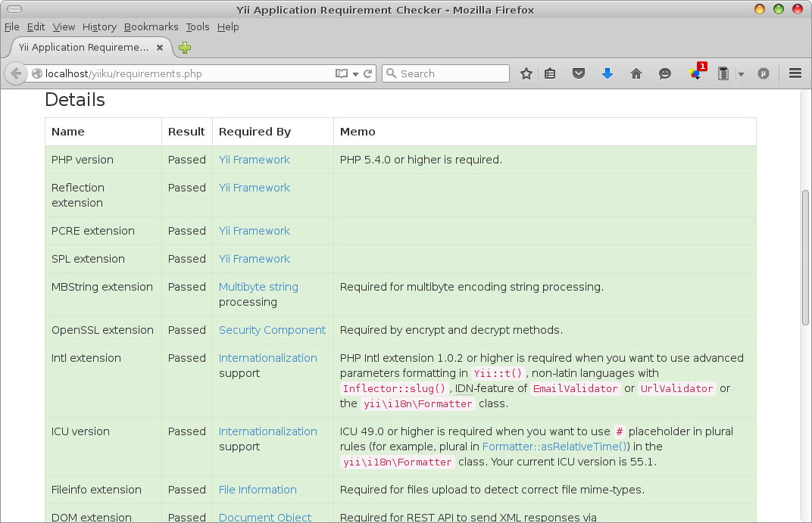
Task: Maximize the window with green button
Action: click(x=779, y=9)
